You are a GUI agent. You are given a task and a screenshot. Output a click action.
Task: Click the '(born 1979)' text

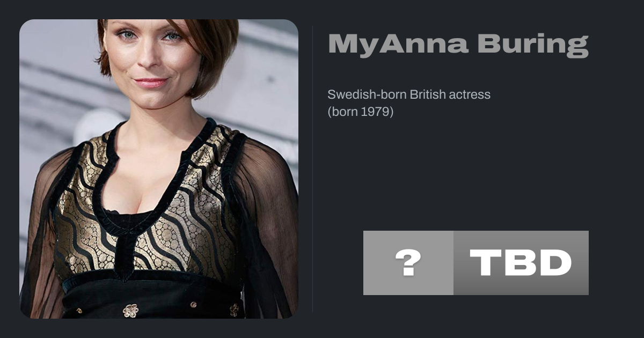[361, 113]
